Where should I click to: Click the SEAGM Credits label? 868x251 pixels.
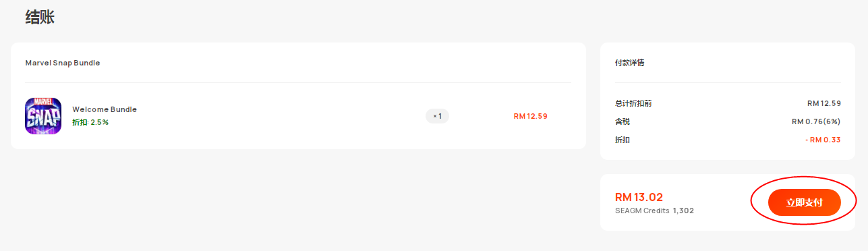[x=642, y=211]
